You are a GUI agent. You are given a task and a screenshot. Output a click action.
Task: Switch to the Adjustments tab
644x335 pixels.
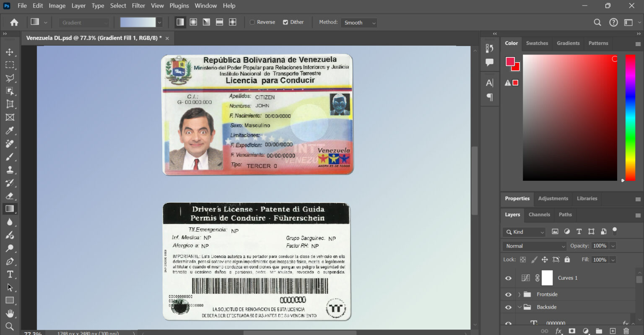[x=553, y=199]
